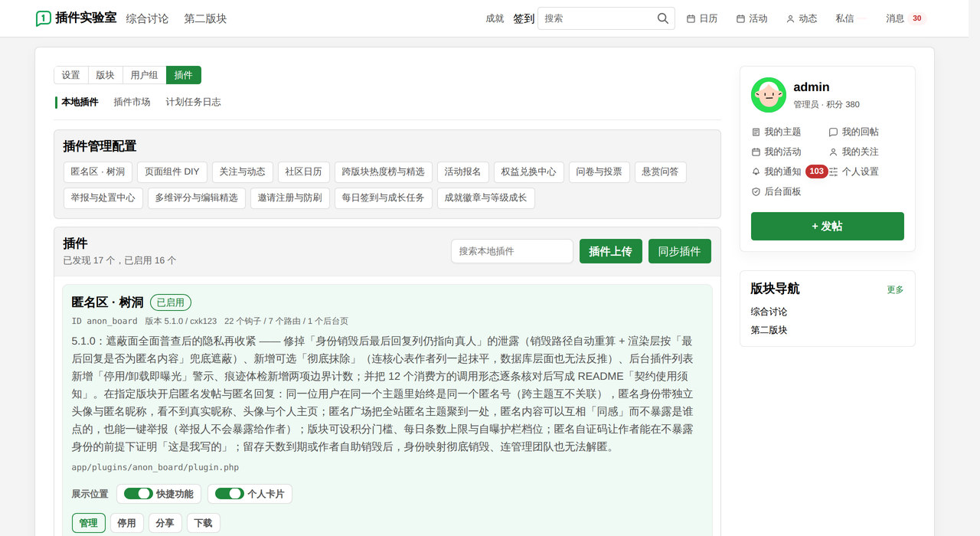980x536 pixels.
Task: Open 匿名区 · 树洞 config chip
Action: click(x=98, y=172)
